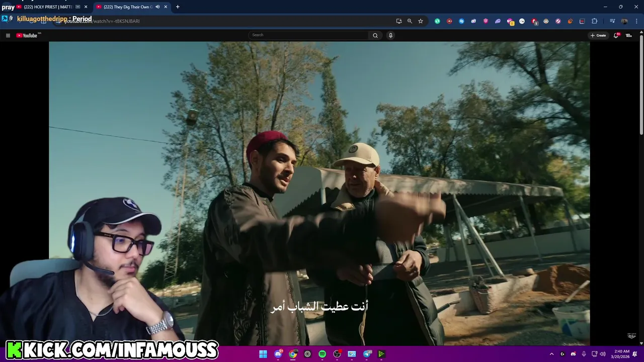Open the green triangle taskbar app

(381, 354)
